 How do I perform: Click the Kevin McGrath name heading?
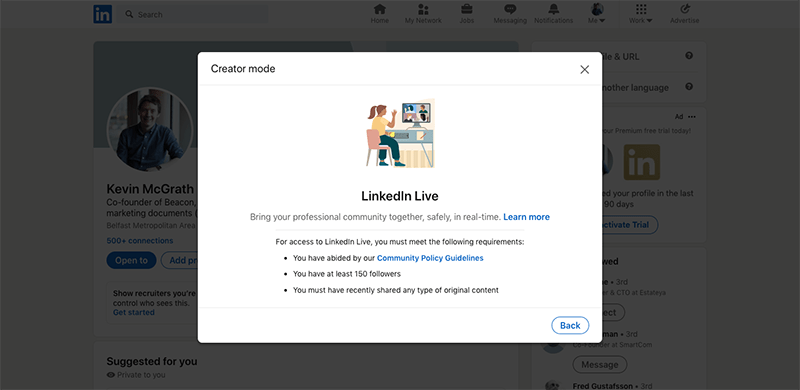tap(150, 189)
